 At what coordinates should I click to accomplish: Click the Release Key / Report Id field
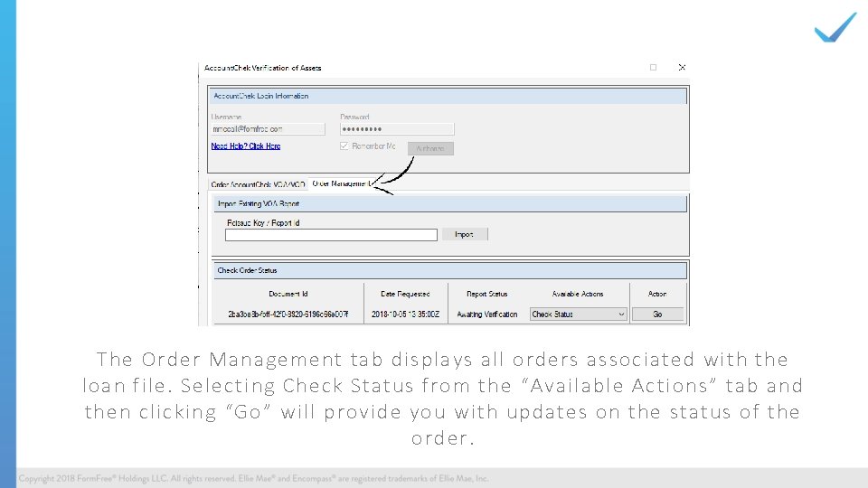point(331,235)
